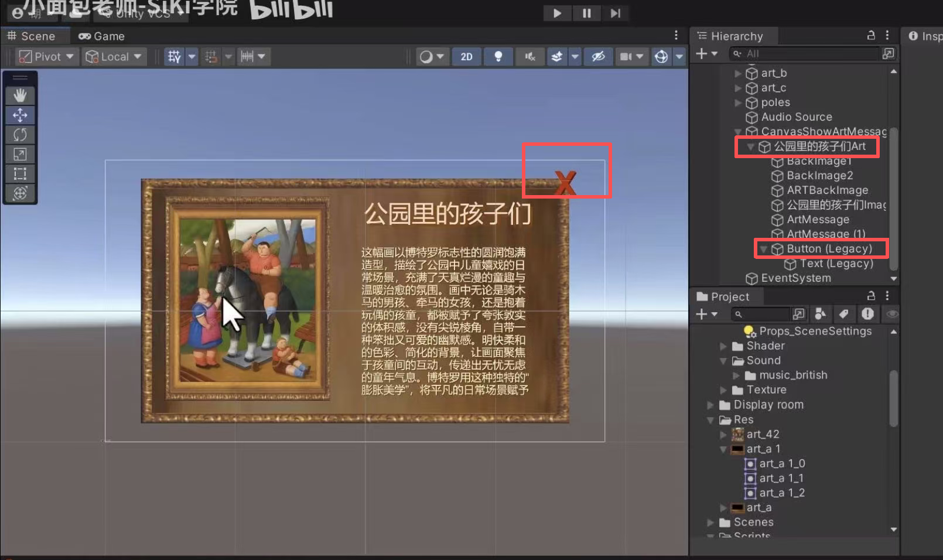Viewport: 943px width, 560px height.
Task: Toggle scene gizmos icon
Action: tap(661, 56)
